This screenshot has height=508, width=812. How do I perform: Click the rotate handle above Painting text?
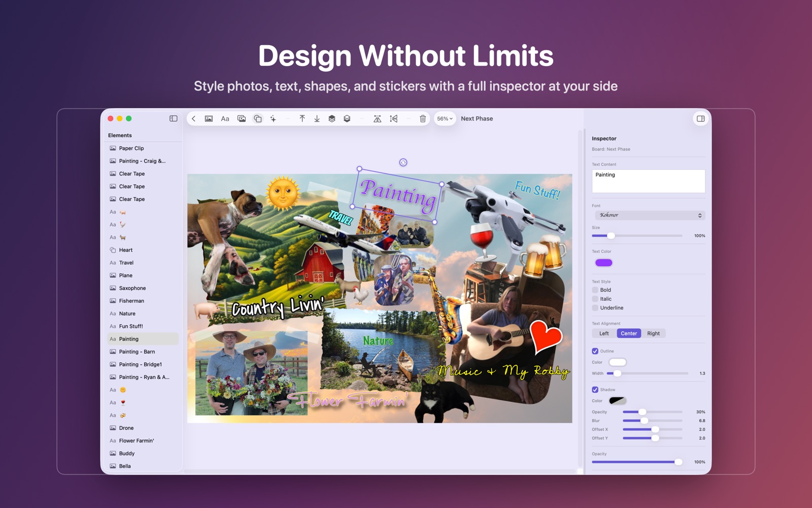[x=403, y=163]
